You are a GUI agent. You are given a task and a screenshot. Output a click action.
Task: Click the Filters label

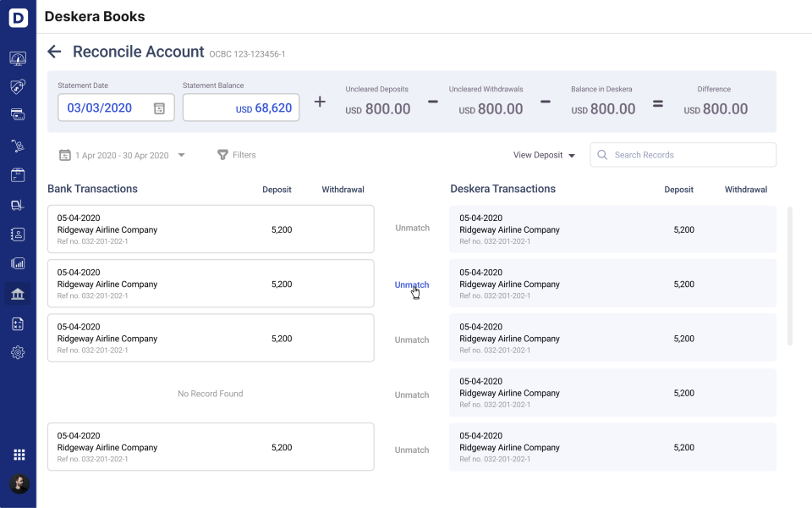[244, 155]
